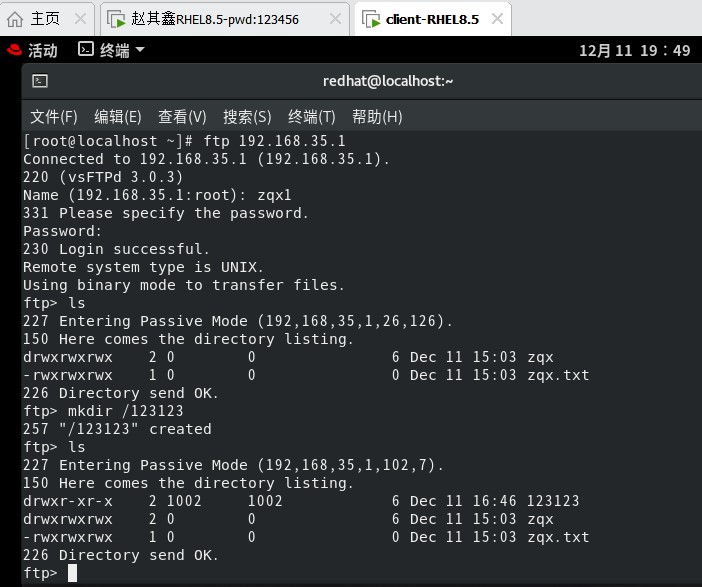Click '220 (vsFTPd 3.0.3)' line
Screen dimensions: 702x587
[x=103, y=177]
